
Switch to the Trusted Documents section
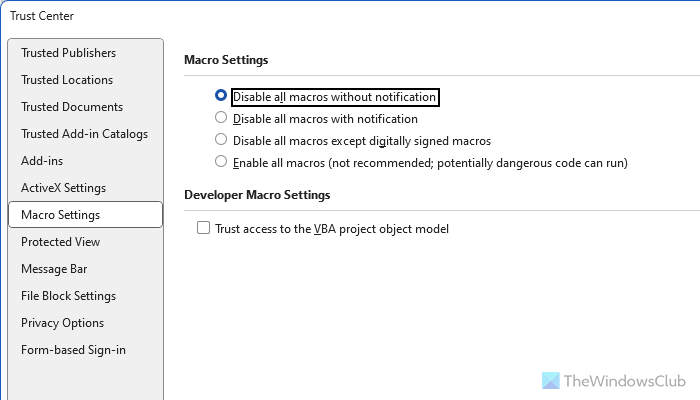point(72,107)
